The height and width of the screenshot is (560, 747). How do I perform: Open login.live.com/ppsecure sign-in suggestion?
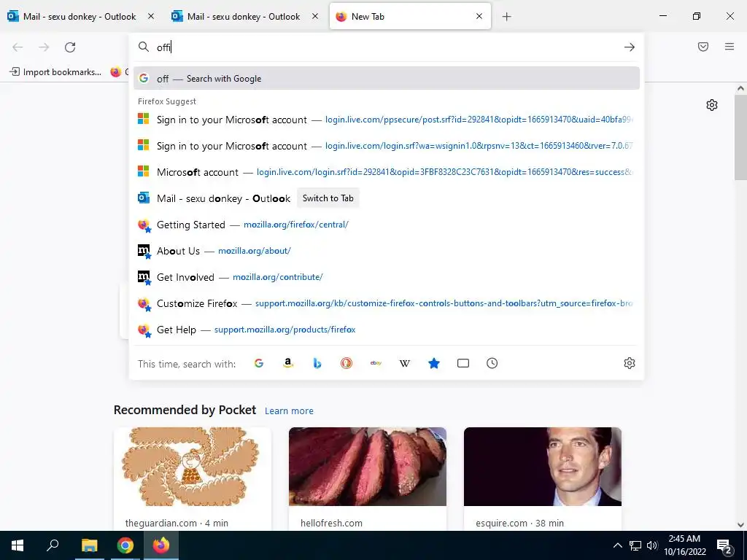pyautogui.click(x=387, y=120)
